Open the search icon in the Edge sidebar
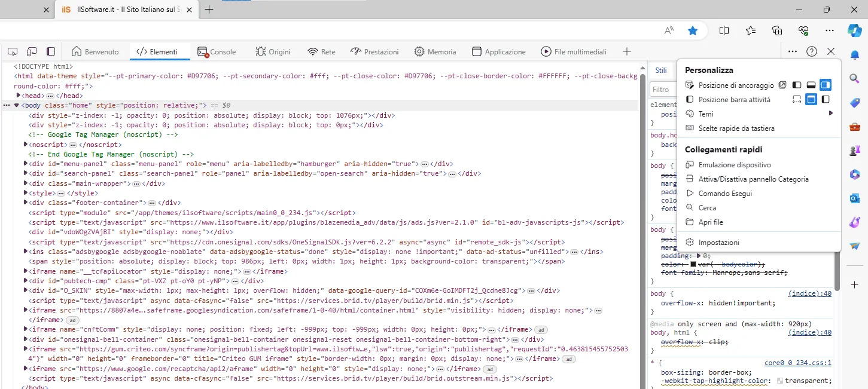The image size is (868, 389). click(x=854, y=78)
